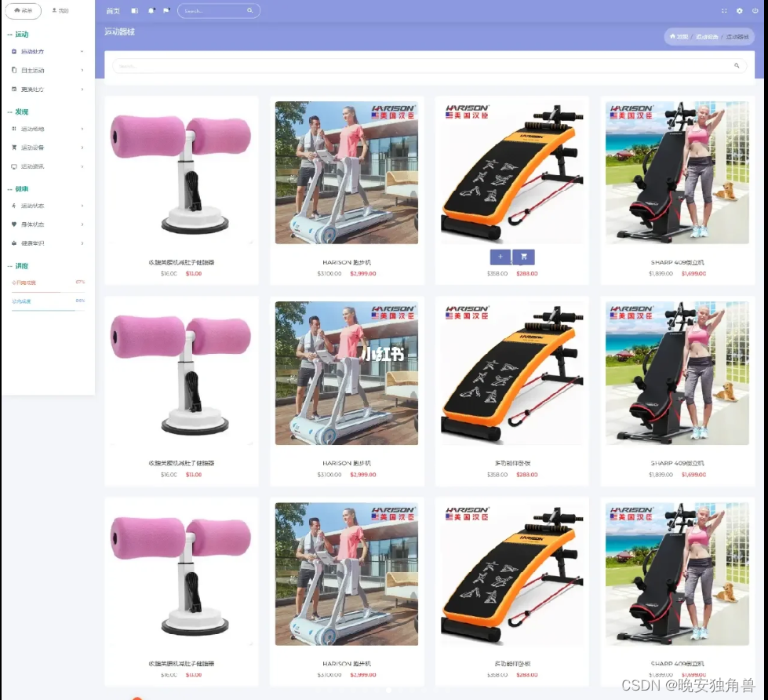
Task: Click the plus button on the 仰卧板 product
Action: (x=500, y=257)
